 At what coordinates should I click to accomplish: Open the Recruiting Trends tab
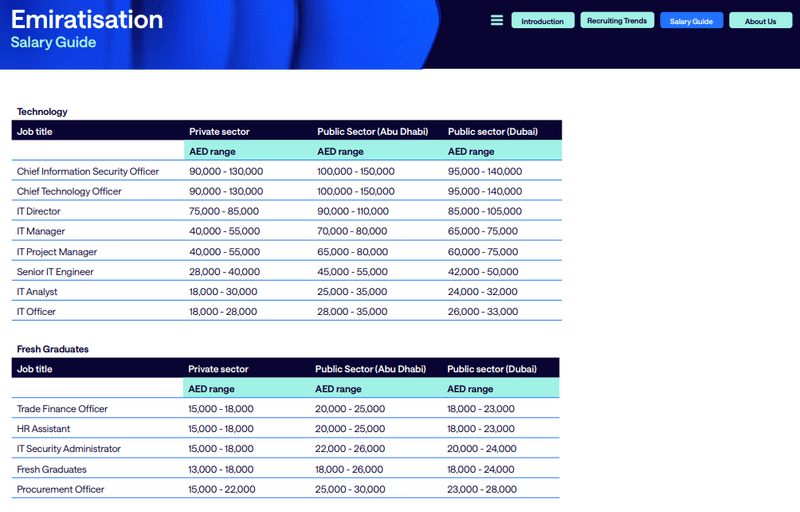pyautogui.click(x=617, y=20)
